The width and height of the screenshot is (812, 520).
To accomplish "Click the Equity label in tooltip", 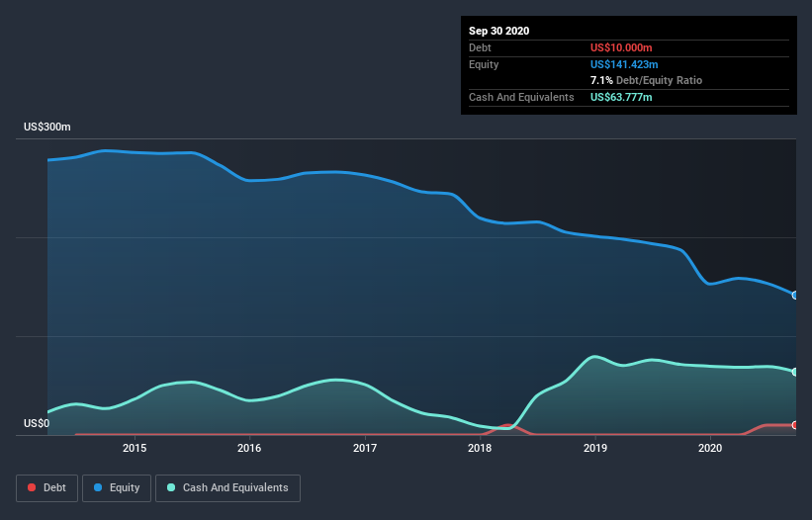I will (484, 64).
